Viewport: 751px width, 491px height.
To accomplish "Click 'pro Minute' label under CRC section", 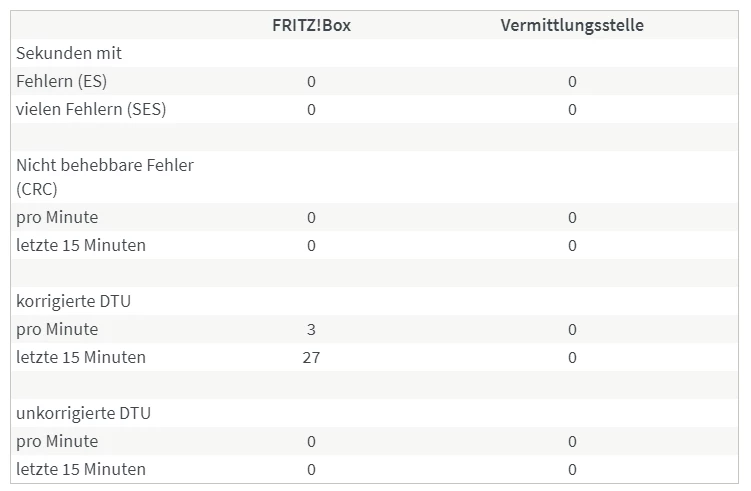I will click(57, 217).
